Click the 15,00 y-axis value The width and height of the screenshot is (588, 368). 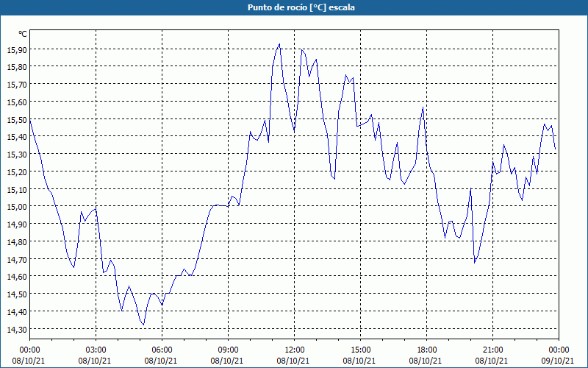pos(16,207)
